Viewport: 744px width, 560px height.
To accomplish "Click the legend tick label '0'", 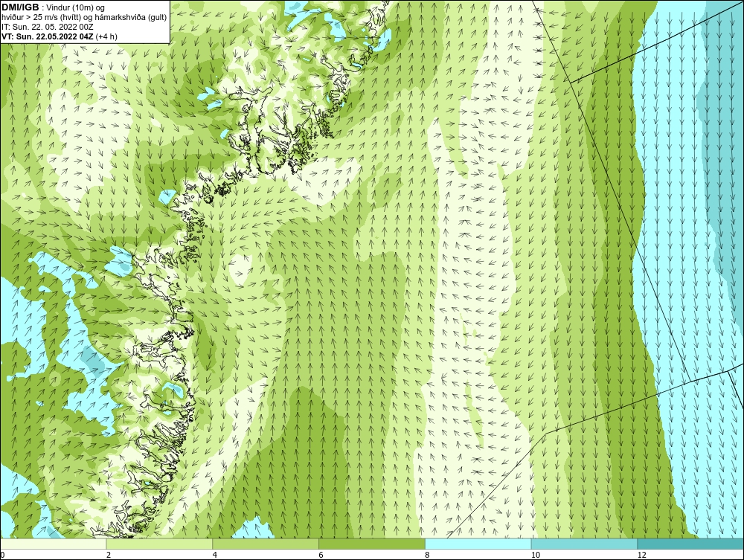I will point(2,555).
